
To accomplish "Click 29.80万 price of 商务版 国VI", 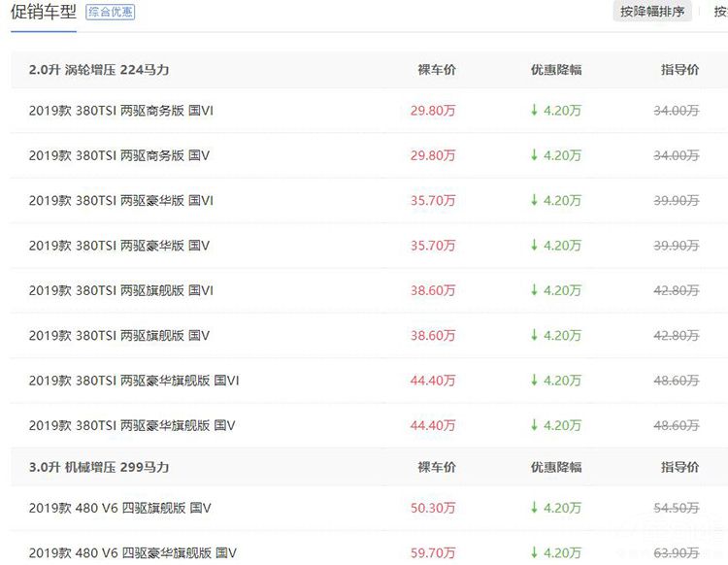I will click(433, 111).
